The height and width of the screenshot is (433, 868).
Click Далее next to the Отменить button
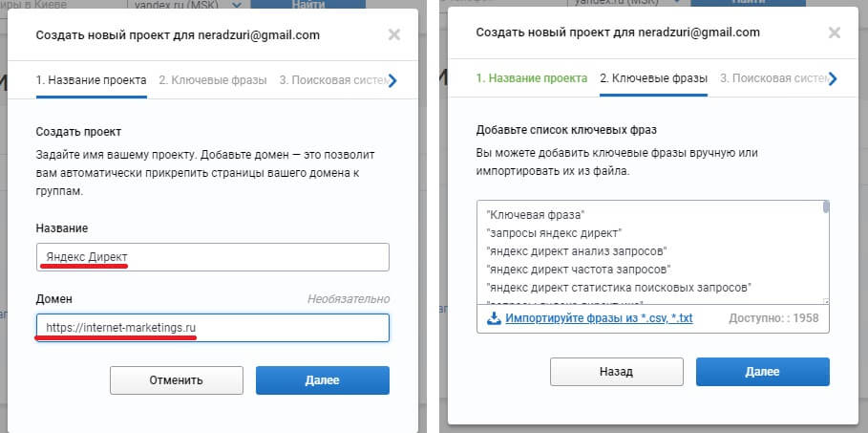322,380
